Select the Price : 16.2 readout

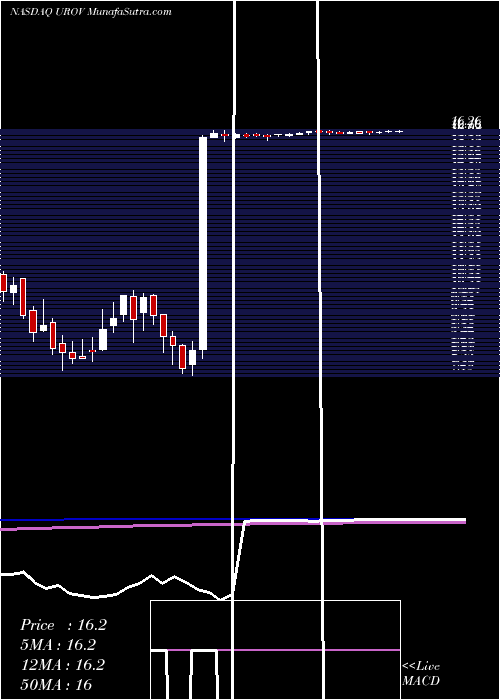pyautogui.click(x=63, y=625)
